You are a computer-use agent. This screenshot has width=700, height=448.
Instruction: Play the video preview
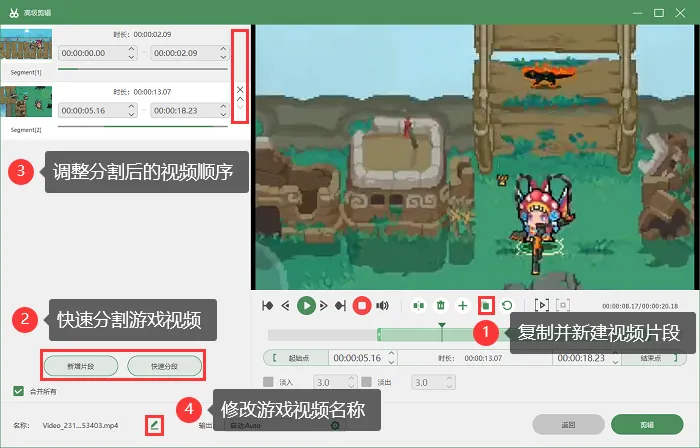tap(306, 306)
